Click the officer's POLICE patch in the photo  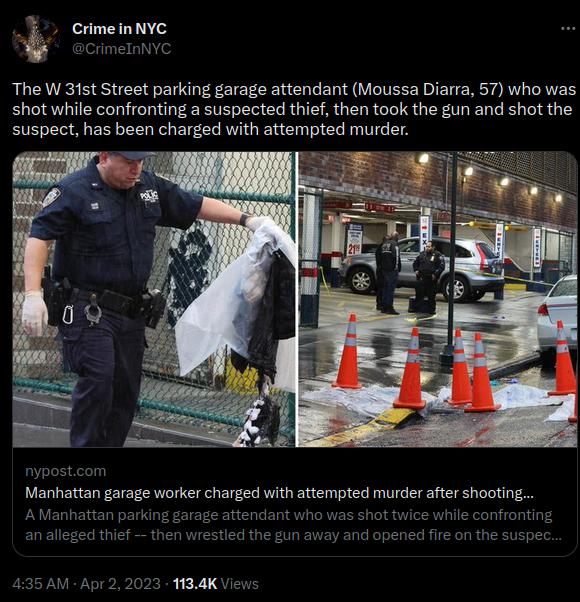[x=149, y=197]
